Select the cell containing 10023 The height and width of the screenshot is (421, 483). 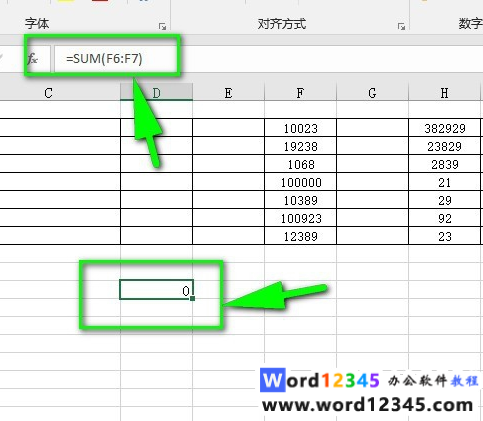pos(300,128)
